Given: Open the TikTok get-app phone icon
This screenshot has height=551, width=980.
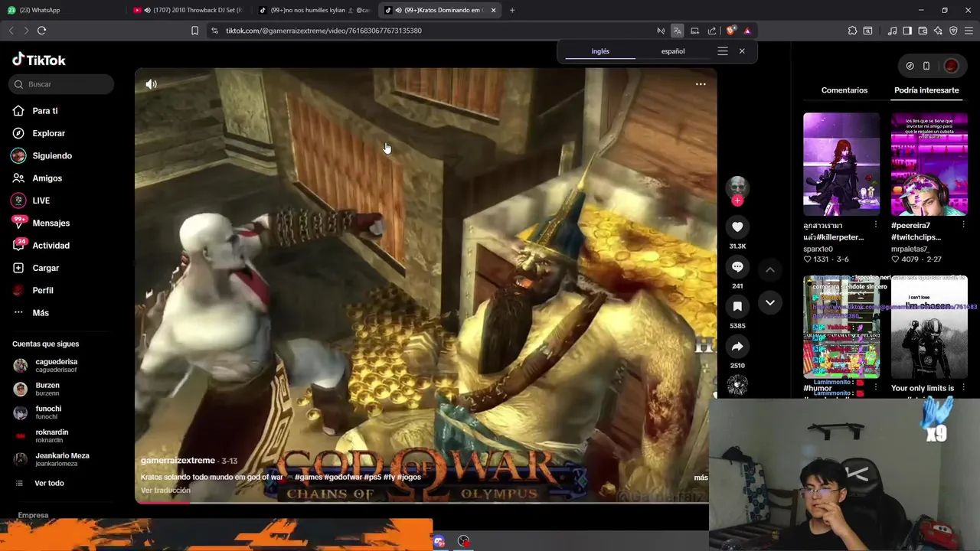Looking at the screenshot, I should 926,66.
